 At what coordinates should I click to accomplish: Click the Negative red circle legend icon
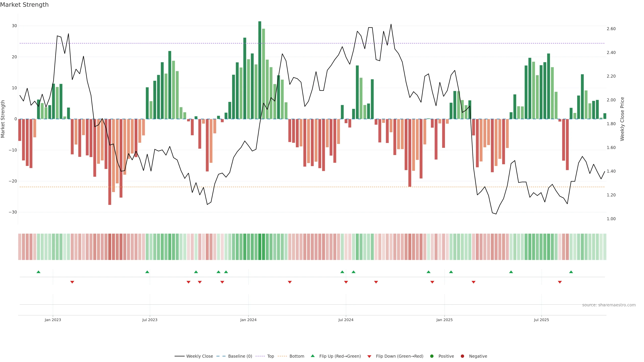462,356
